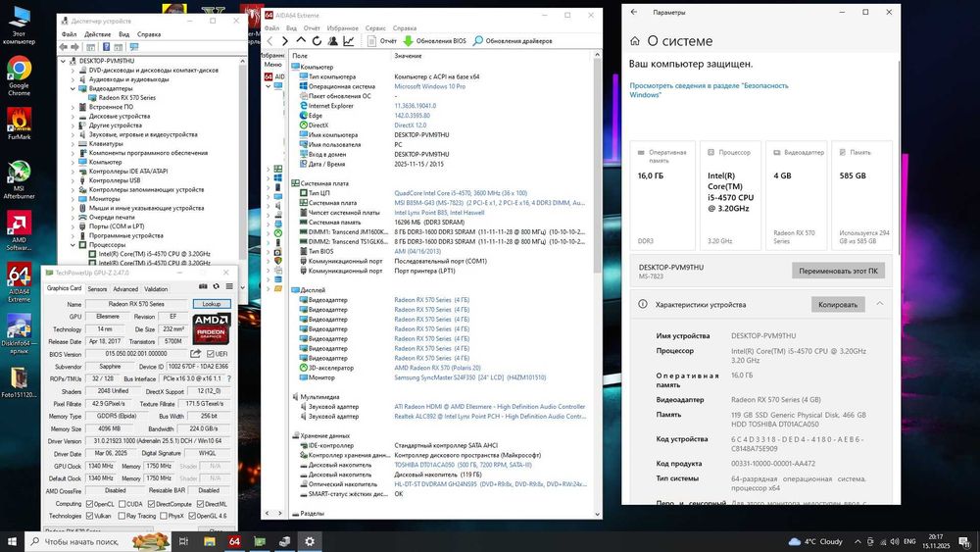Expand 'Контроллеры USB' tree node

tap(73, 180)
